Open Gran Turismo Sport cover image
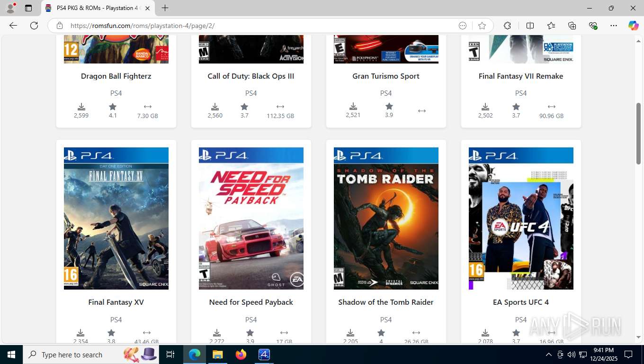 (x=386, y=49)
